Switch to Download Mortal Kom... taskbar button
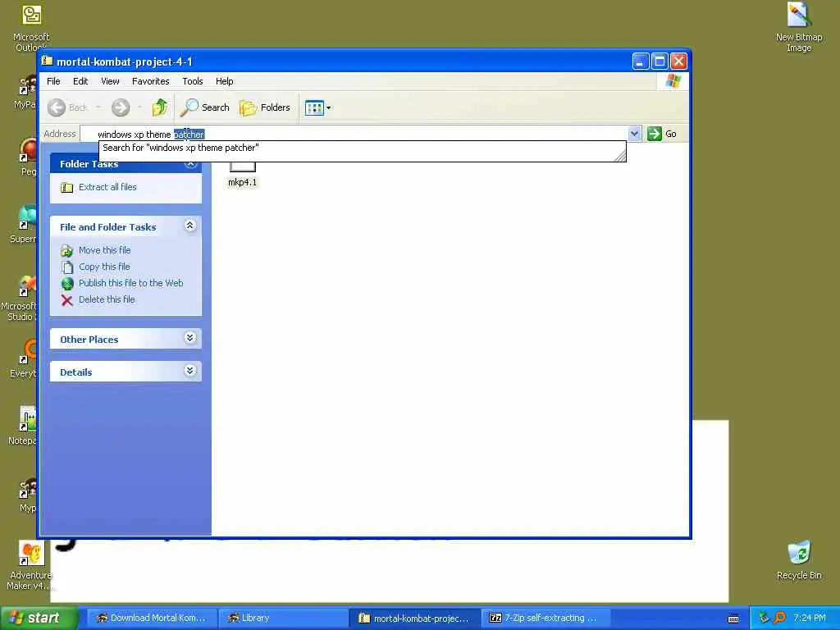Screen dimensions: 840x630 (x=152, y=619)
